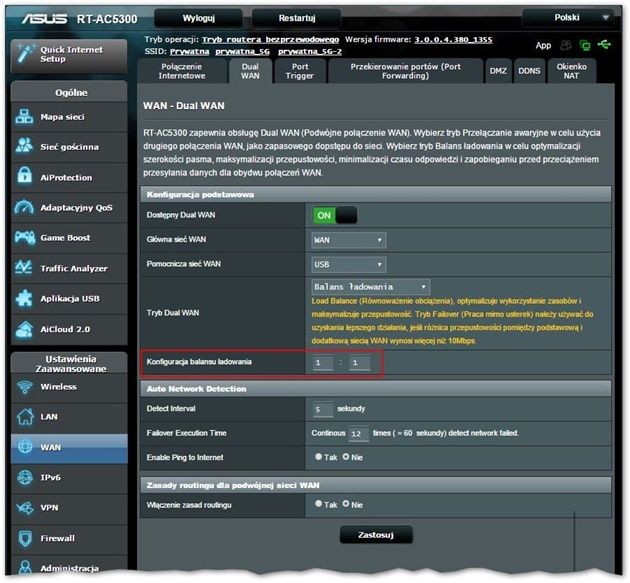
Task: Select the Dual WAN tab
Action: (250, 71)
